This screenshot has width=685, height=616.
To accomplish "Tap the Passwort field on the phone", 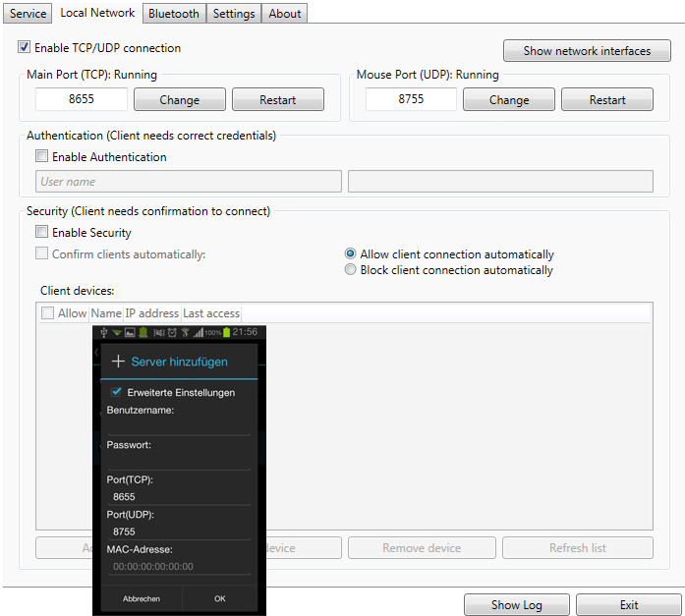I will tap(179, 461).
